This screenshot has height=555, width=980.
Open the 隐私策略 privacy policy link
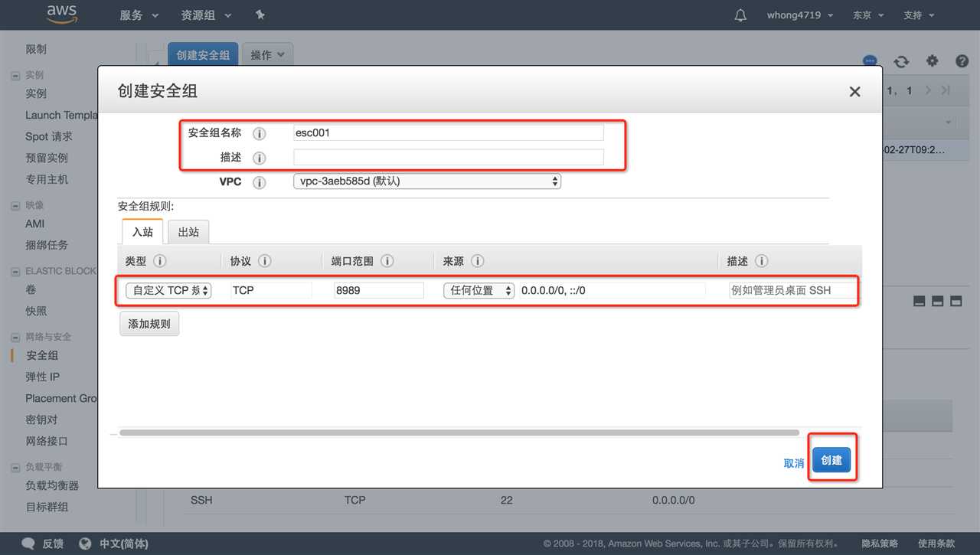[x=880, y=544]
